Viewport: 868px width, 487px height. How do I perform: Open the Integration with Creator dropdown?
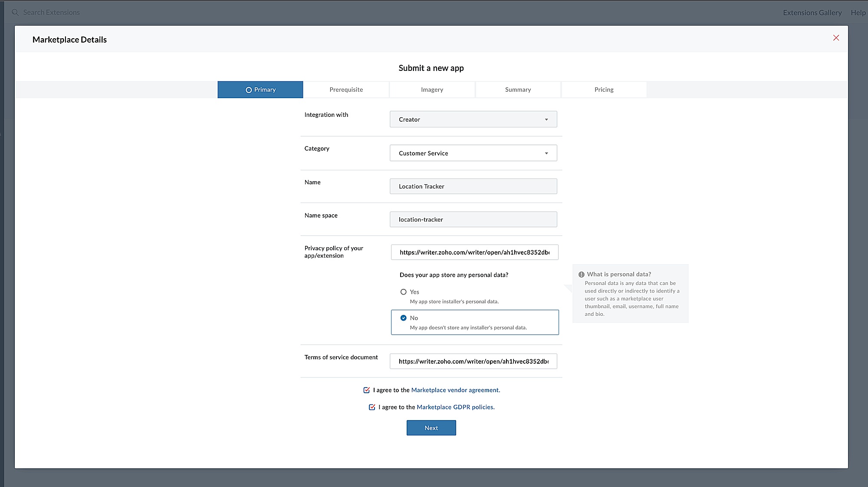coord(473,119)
